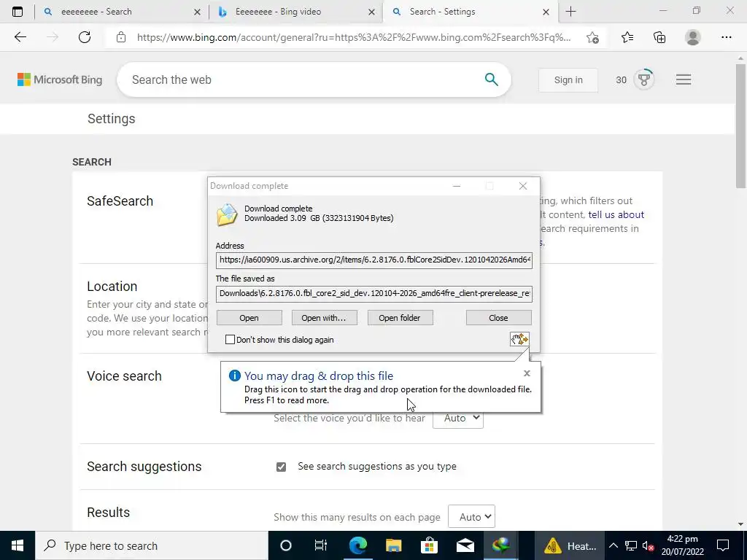The width and height of the screenshot is (747, 560).
Task: Open the notification center icon
Action: pos(723,545)
